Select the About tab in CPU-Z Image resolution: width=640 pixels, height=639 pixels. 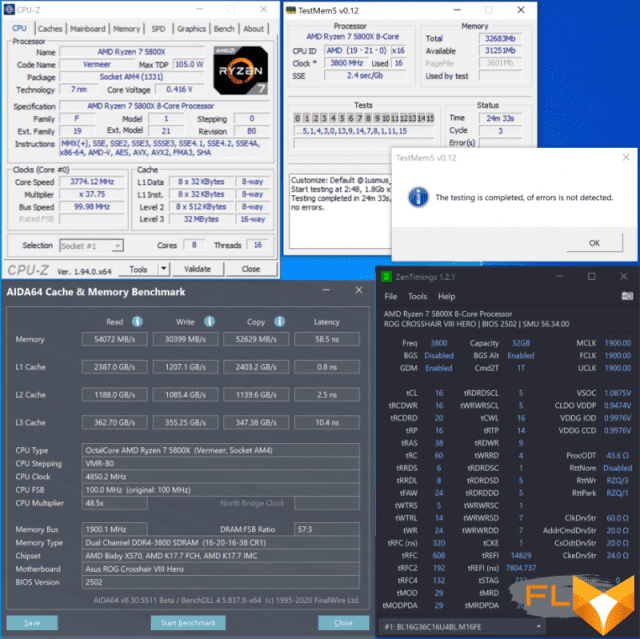253,29
